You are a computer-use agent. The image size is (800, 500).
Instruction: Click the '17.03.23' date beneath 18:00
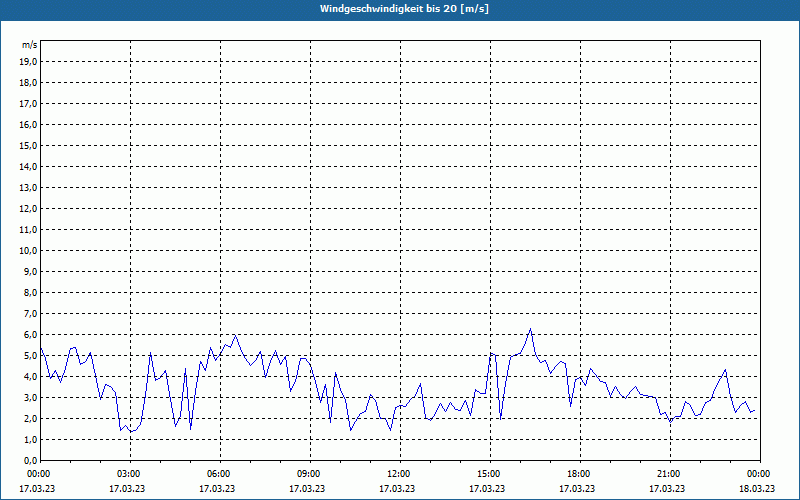tap(577, 488)
